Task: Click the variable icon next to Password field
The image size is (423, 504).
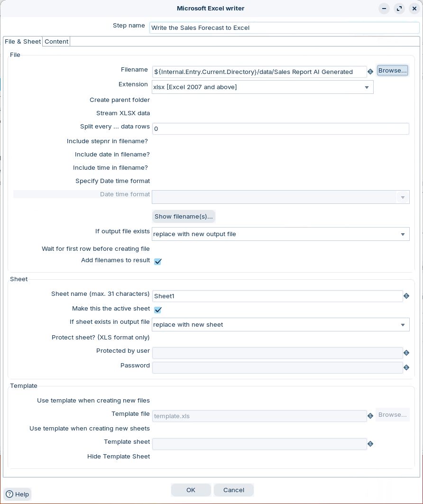Action: [x=406, y=367]
